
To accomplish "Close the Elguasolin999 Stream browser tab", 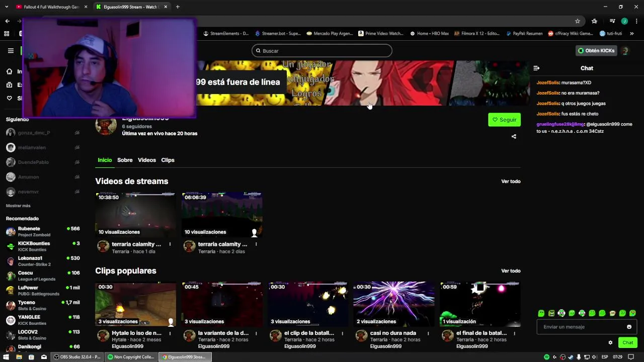I will 165,7.
